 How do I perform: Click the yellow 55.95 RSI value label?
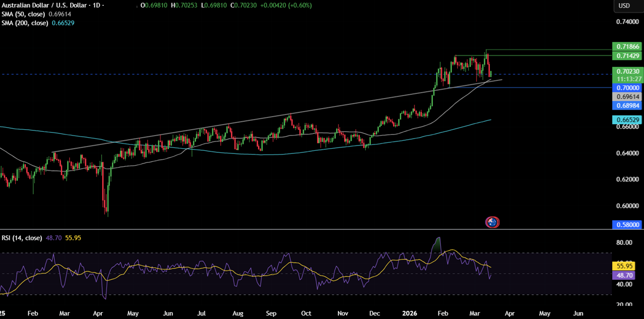point(624,267)
